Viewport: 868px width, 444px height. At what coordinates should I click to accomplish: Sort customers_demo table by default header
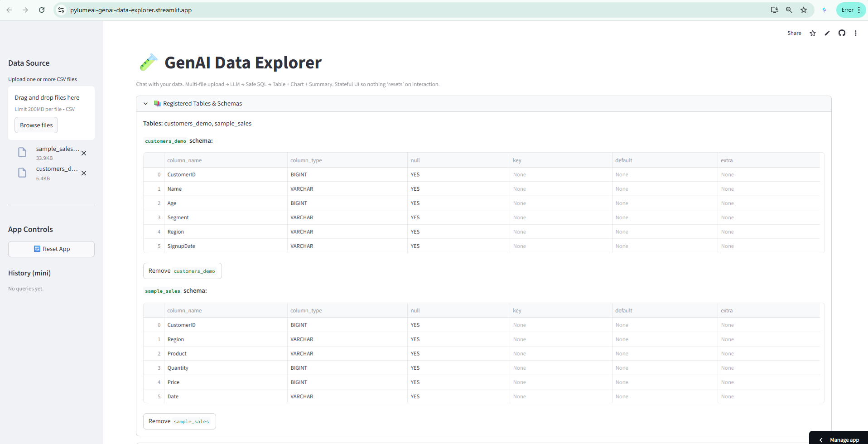[x=665, y=160]
